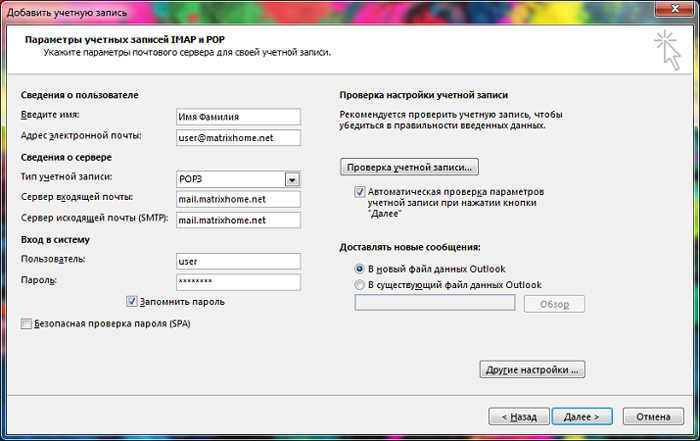
Task: Open the account type POP3 dropdown arrow
Action: [x=292, y=179]
